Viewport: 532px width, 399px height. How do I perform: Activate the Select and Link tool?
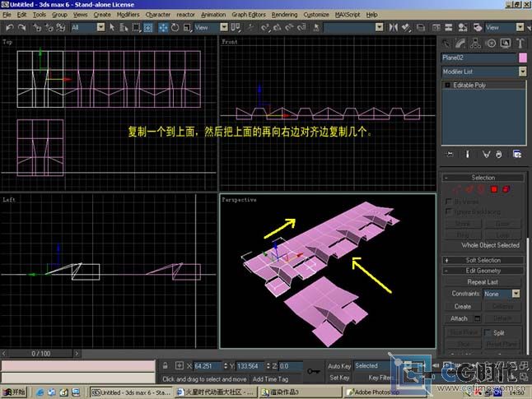[36, 27]
